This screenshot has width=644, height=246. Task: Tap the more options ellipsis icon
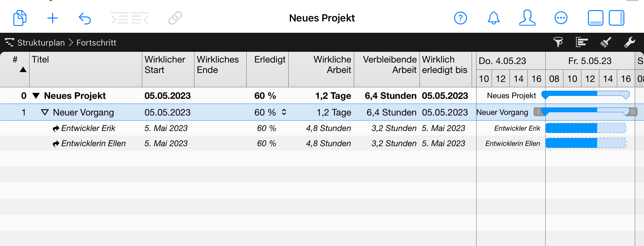pyautogui.click(x=561, y=18)
